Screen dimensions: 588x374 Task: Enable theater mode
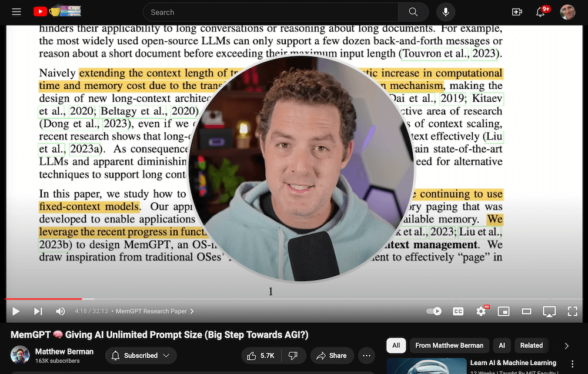coord(526,311)
